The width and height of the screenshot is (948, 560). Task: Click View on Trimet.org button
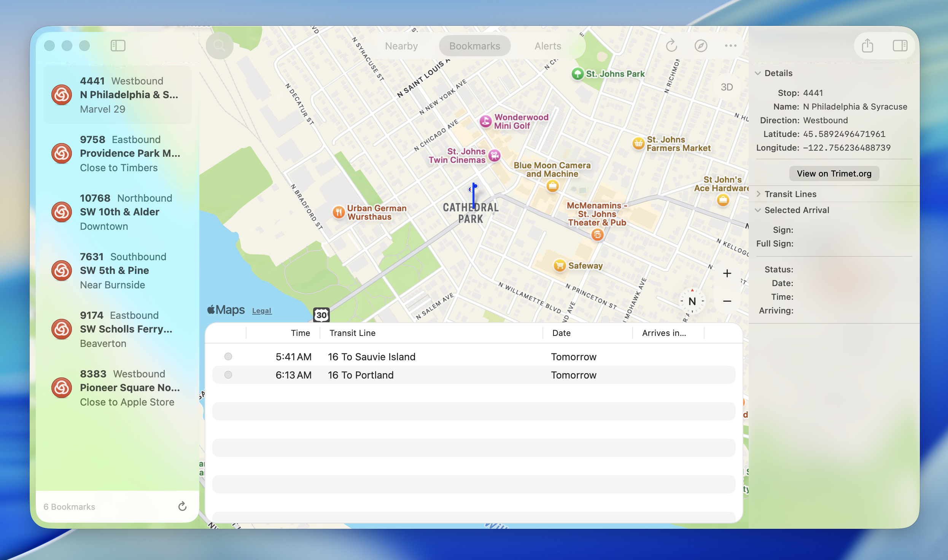pyautogui.click(x=834, y=173)
